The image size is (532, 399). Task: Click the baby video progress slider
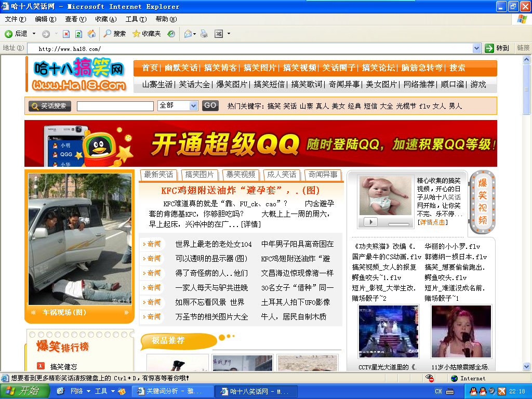398,224
